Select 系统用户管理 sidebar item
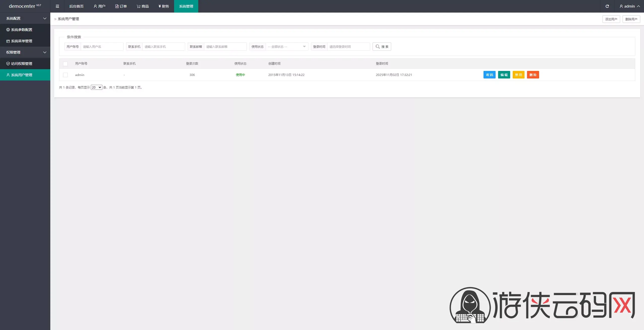 pos(22,75)
